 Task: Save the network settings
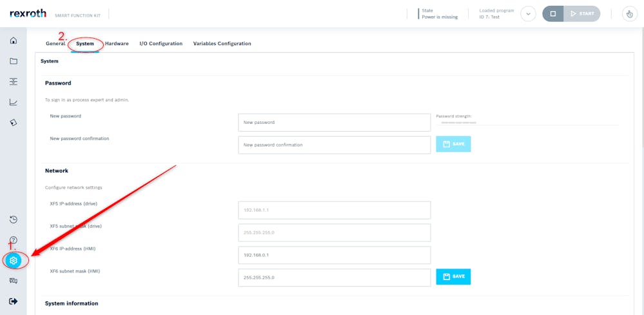(453, 277)
